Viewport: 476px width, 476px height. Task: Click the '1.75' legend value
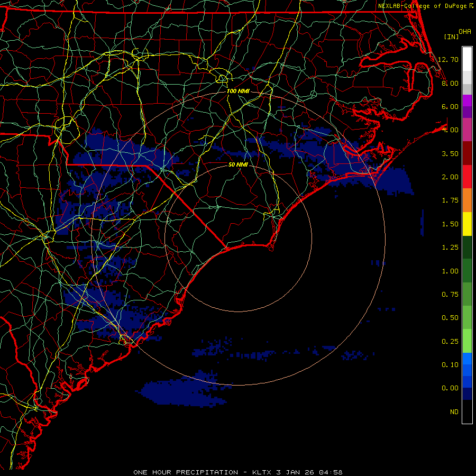(450, 200)
